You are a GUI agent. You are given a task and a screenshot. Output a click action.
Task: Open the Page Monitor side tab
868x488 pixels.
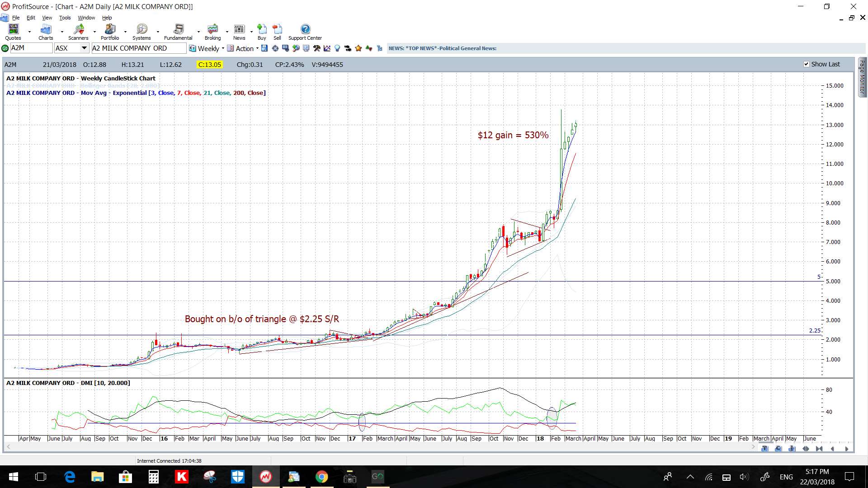(862, 77)
